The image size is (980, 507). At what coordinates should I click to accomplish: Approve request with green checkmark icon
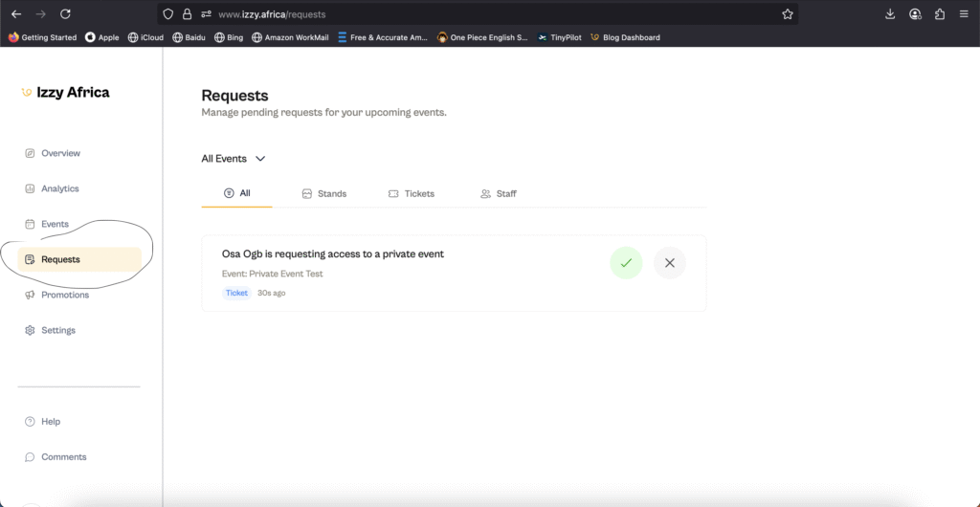coord(626,263)
